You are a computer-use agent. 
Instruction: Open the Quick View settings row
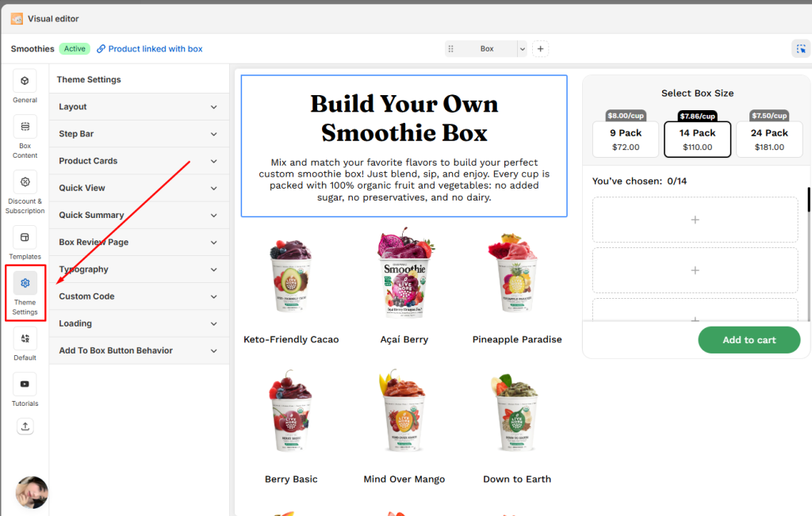coord(139,188)
